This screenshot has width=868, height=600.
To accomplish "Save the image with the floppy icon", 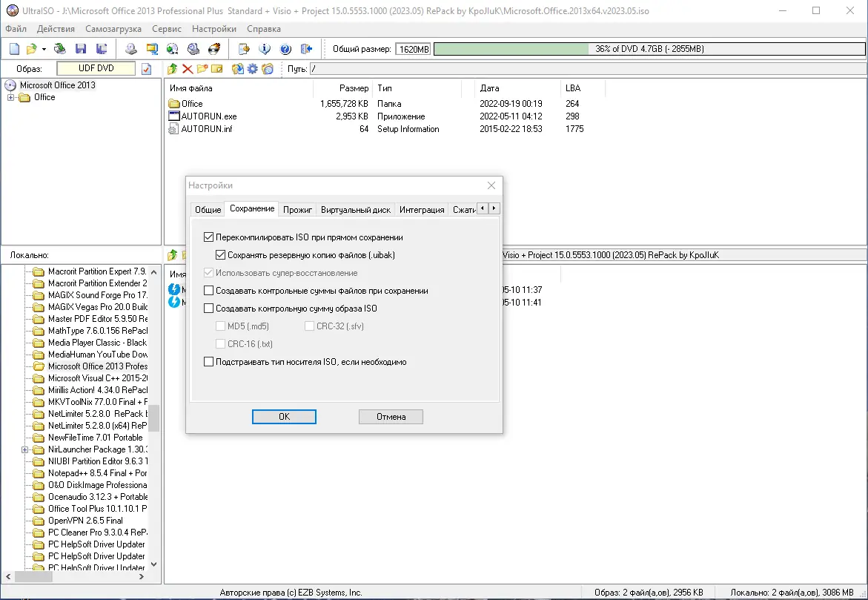I will (81, 49).
